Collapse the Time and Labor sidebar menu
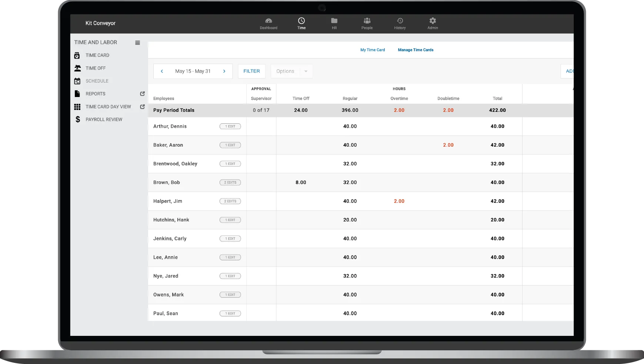 (137, 42)
